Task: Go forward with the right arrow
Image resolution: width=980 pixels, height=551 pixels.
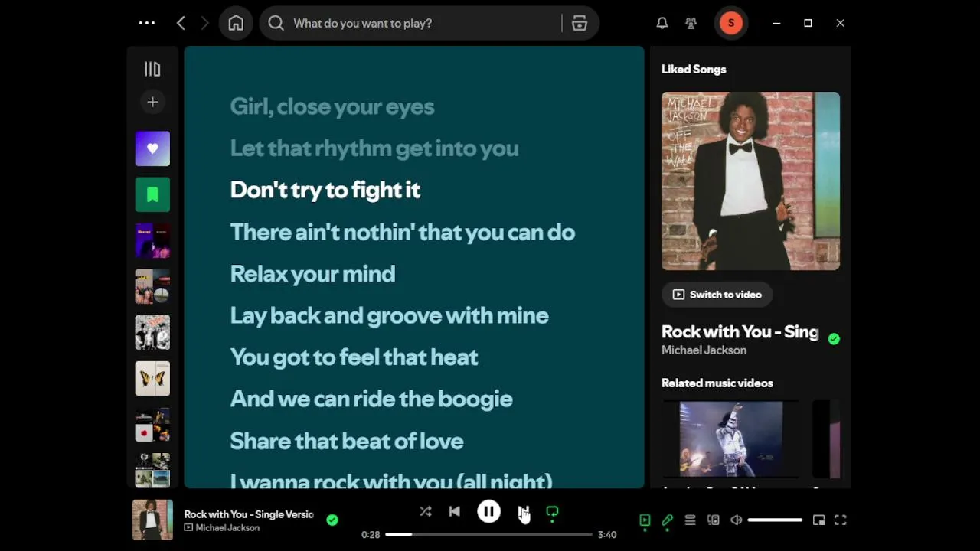Action: coord(204,23)
